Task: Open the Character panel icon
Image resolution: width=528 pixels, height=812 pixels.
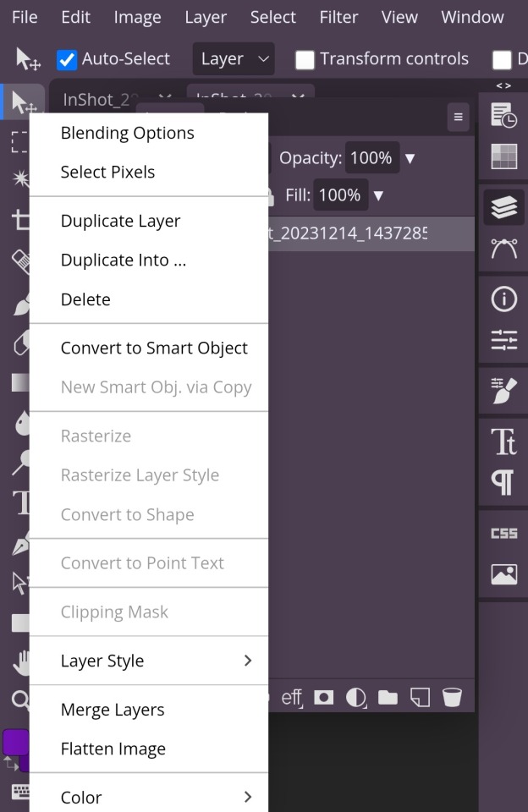Action: click(x=503, y=442)
